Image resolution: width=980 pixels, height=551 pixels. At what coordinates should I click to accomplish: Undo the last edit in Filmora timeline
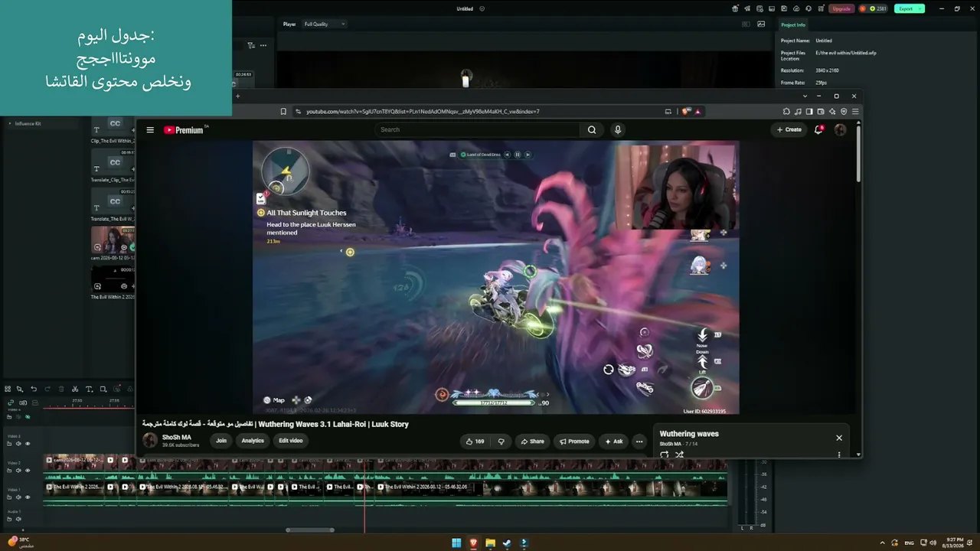[x=34, y=389]
